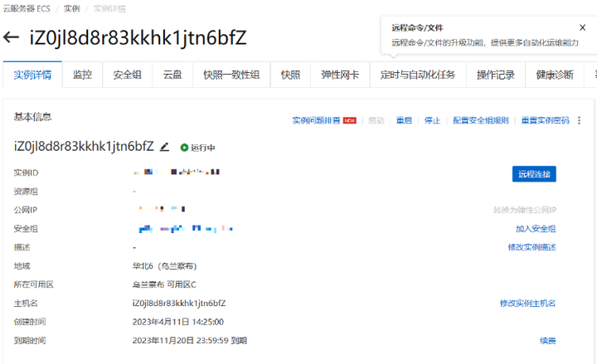Click the 基本信息 section heading
The image size is (597, 364).
(x=32, y=117)
